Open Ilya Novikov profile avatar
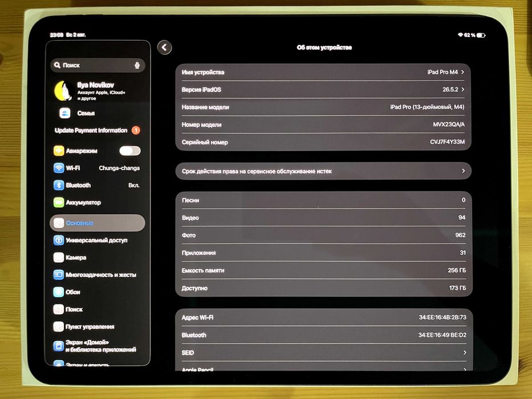The height and width of the screenshot is (399, 532). click(64, 91)
